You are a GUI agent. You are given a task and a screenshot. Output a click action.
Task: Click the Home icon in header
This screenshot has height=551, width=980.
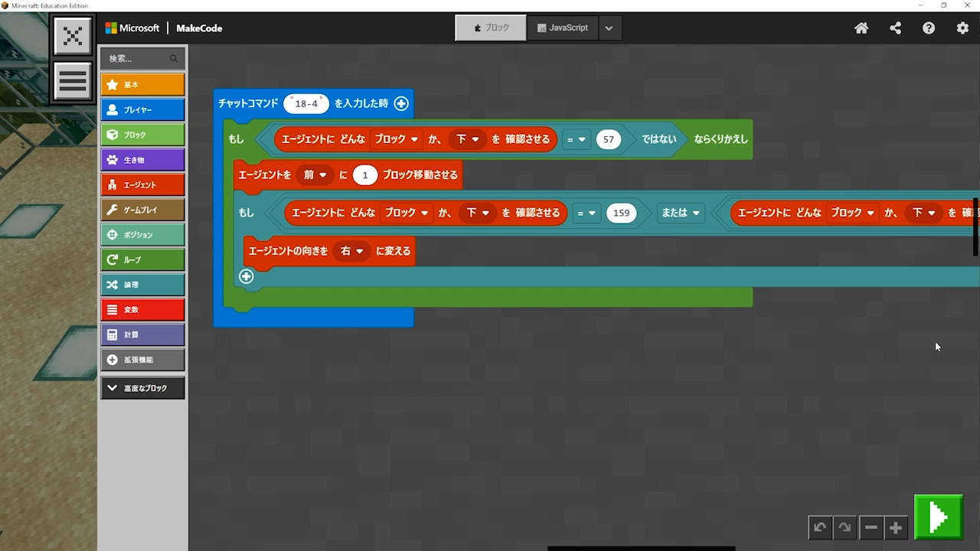(x=861, y=28)
